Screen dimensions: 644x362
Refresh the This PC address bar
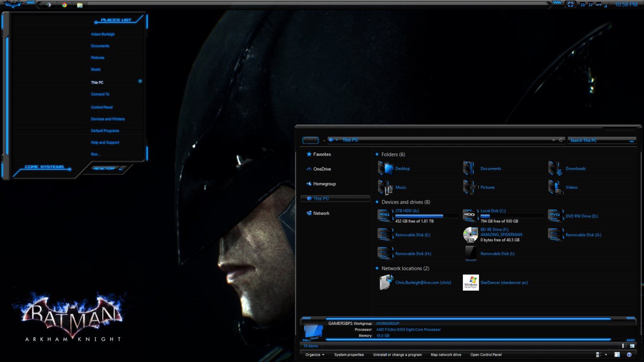pyautogui.click(x=561, y=140)
